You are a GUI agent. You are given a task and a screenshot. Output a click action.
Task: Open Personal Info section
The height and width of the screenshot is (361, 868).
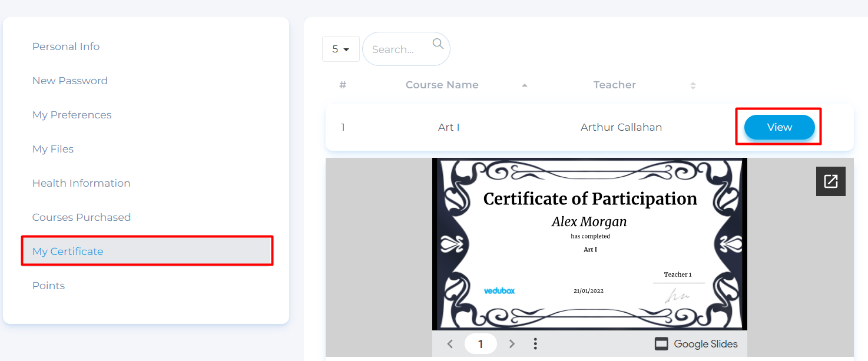click(x=66, y=47)
